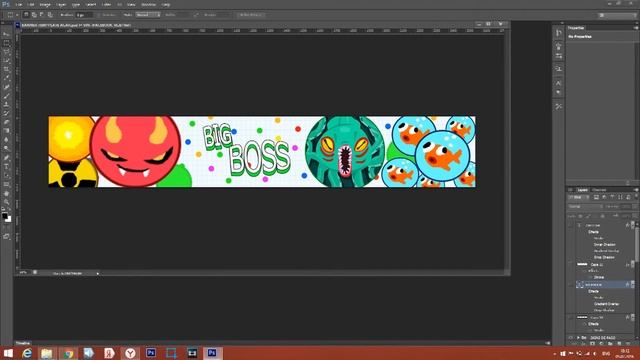The height and width of the screenshot is (360, 640).
Task: Expand the layer group at panel bottom
Action: (x=578, y=338)
